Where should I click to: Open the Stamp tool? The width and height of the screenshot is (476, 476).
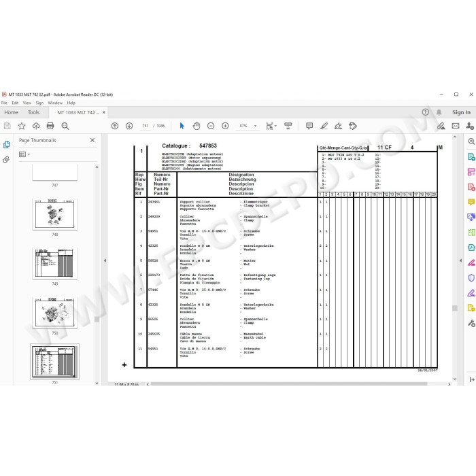pos(353,126)
